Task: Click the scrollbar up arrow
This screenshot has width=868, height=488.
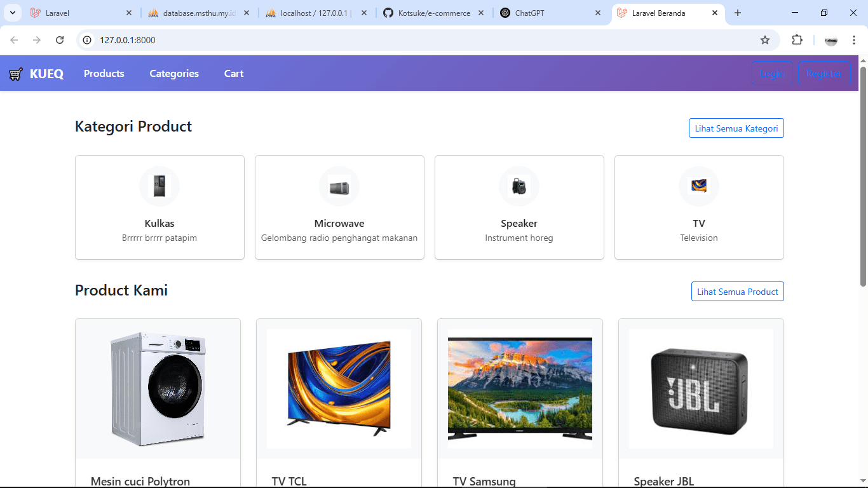Action: click(x=863, y=60)
